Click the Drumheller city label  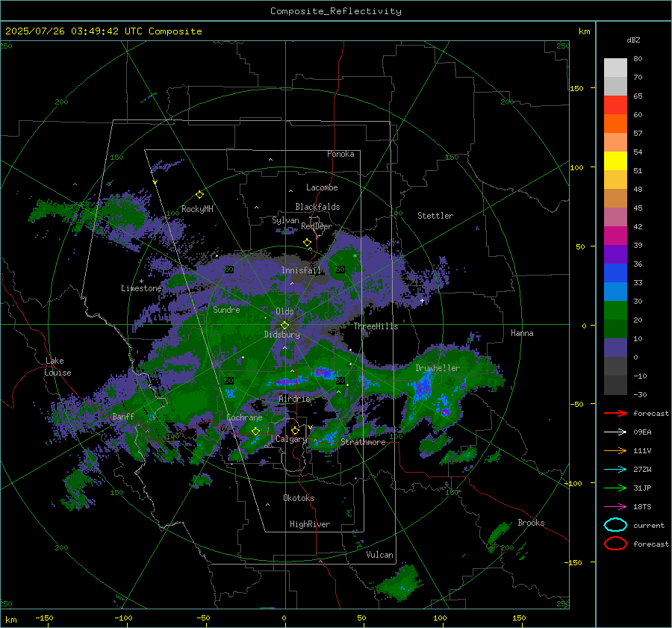438,368
